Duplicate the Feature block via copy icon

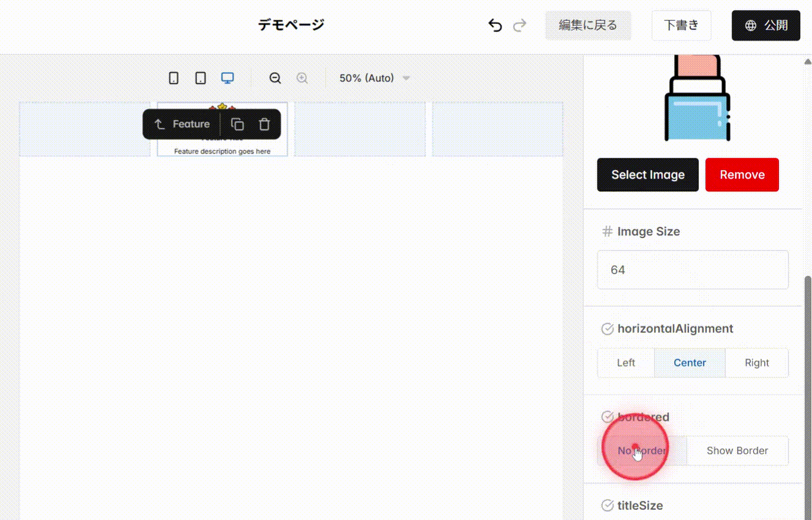pos(237,124)
